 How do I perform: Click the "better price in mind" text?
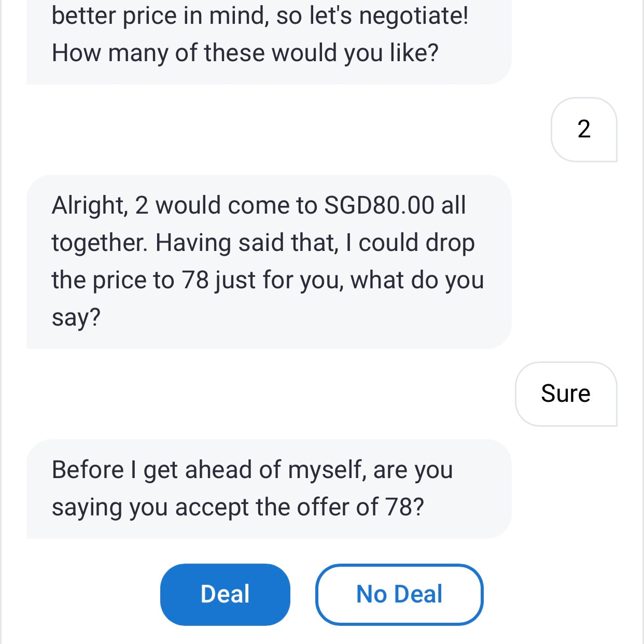tap(160, 16)
